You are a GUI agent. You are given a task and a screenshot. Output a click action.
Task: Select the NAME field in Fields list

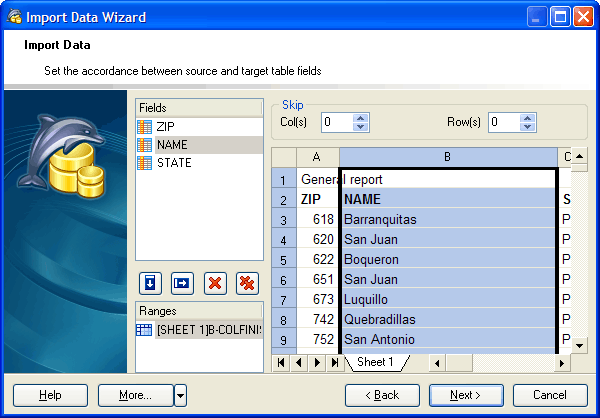pyautogui.click(x=199, y=145)
